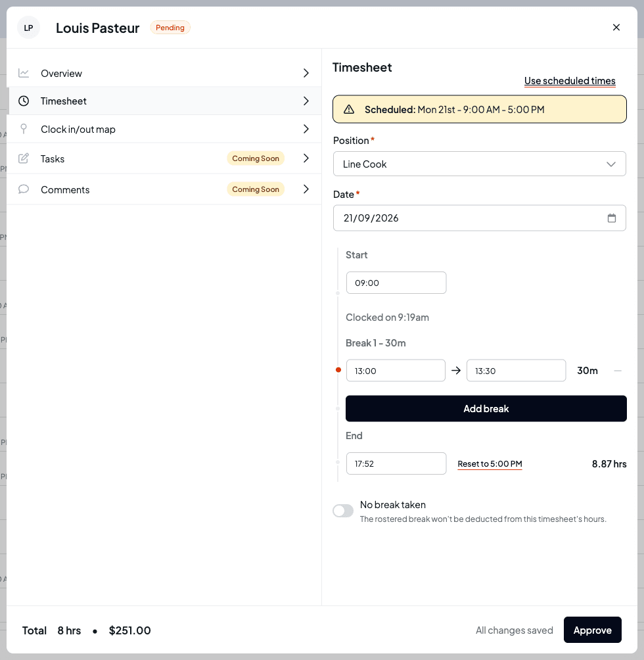The height and width of the screenshot is (660, 644).
Task: Expand the Timesheet row chevron
Action: coord(306,101)
